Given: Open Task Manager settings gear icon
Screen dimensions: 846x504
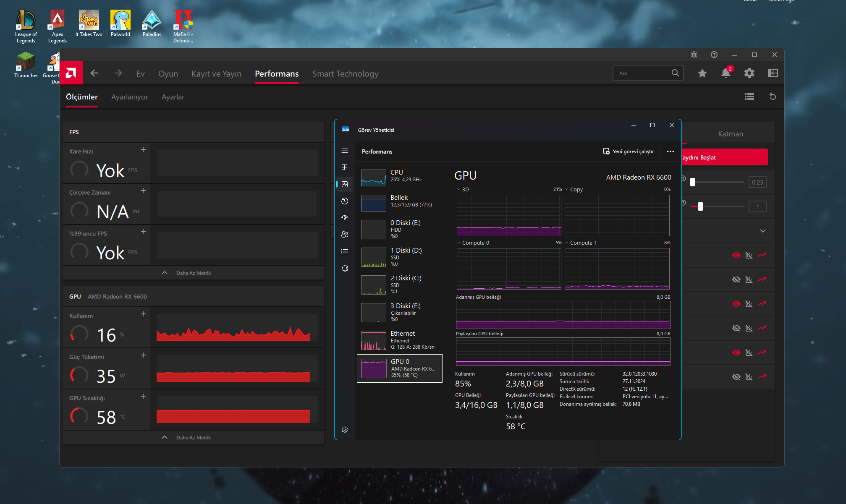Looking at the screenshot, I should click(x=345, y=430).
